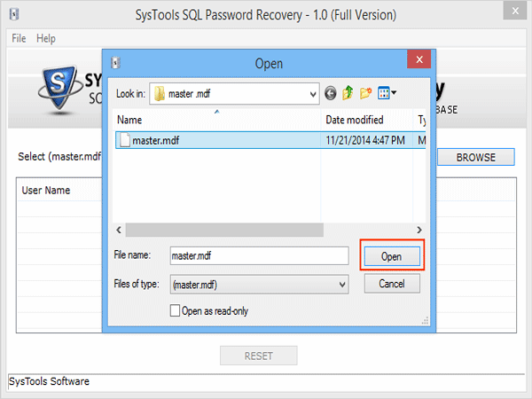The image size is (532, 399).
Task: Cancel the Open dialog
Action: [x=392, y=284]
